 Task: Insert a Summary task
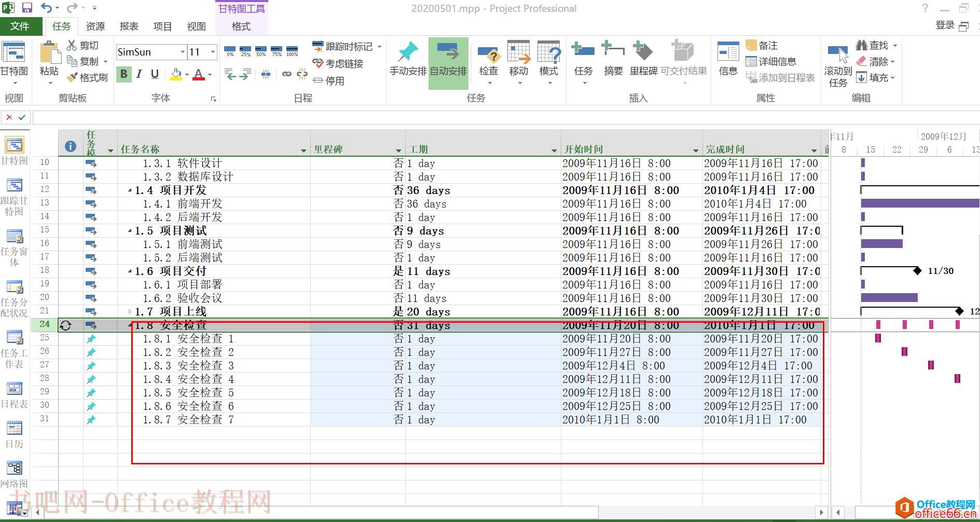(x=613, y=59)
